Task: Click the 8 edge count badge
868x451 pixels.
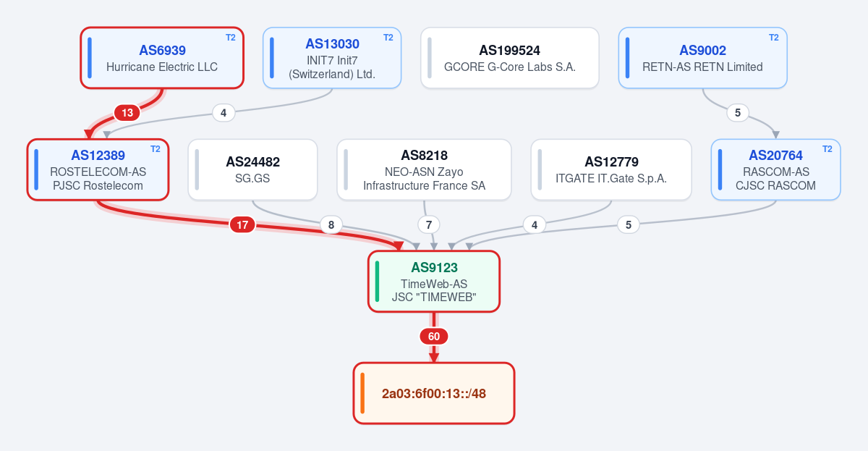Action: point(331,225)
